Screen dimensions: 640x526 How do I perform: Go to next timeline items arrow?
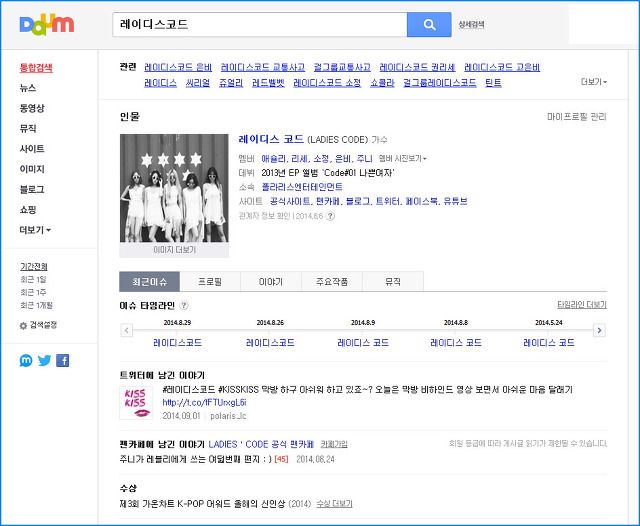(x=599, y=330)
